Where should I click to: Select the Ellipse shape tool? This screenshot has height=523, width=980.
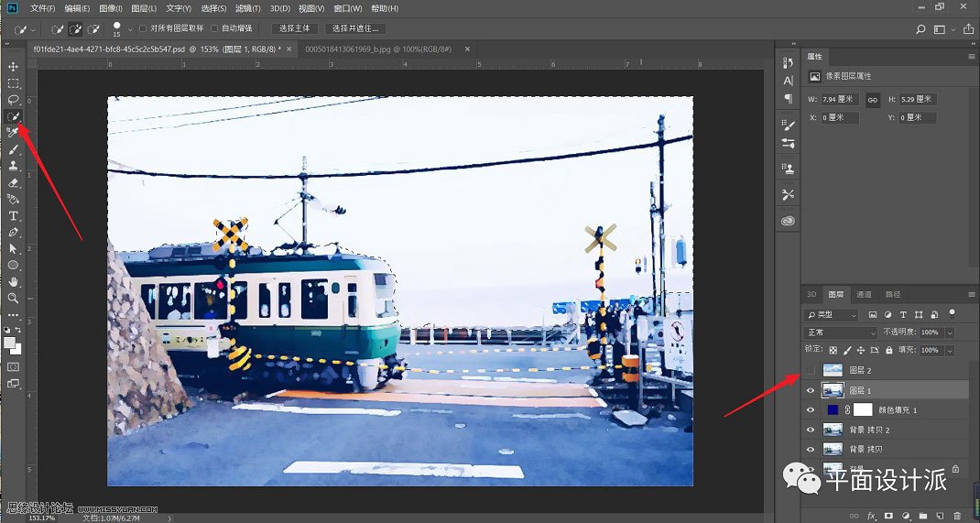[x=13, y=265]
